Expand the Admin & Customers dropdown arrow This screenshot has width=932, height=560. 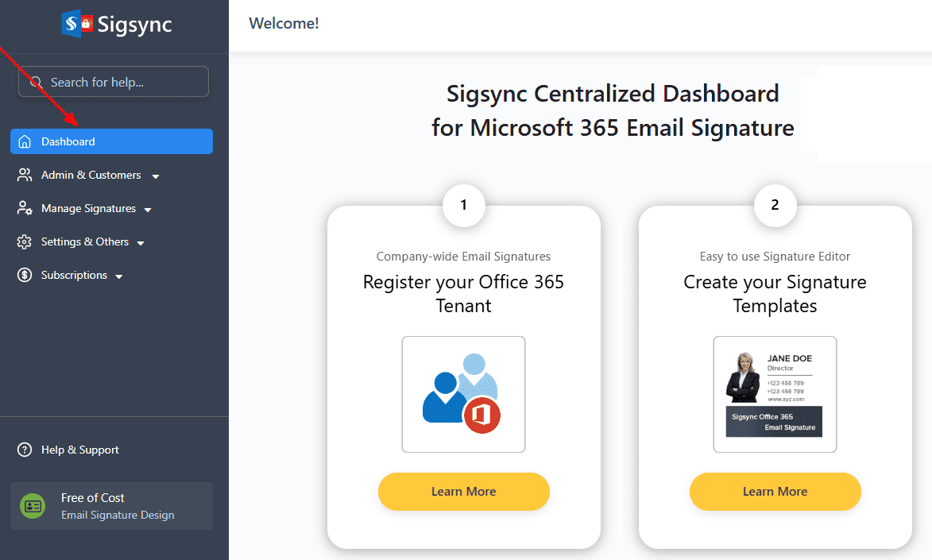tap(156, 176)
